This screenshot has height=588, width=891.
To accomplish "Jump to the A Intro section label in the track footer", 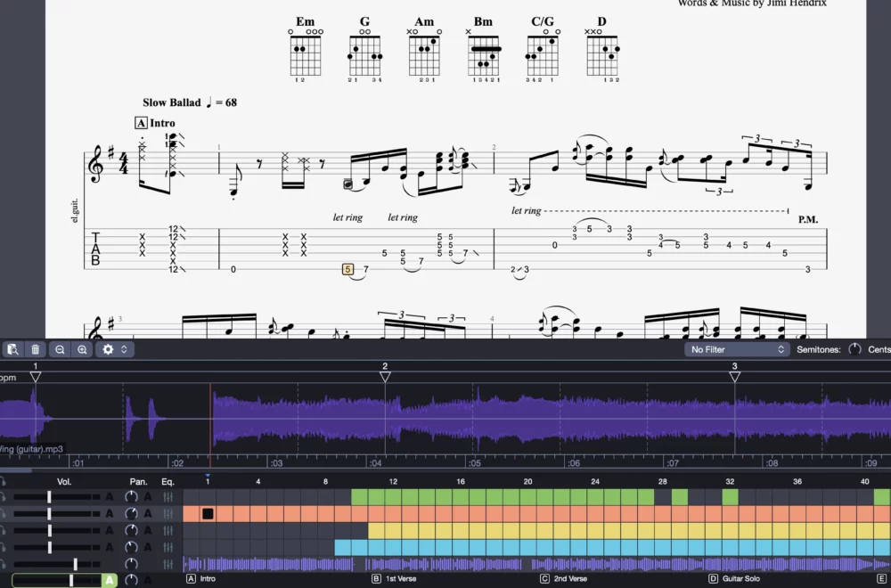I will (201, 578).
